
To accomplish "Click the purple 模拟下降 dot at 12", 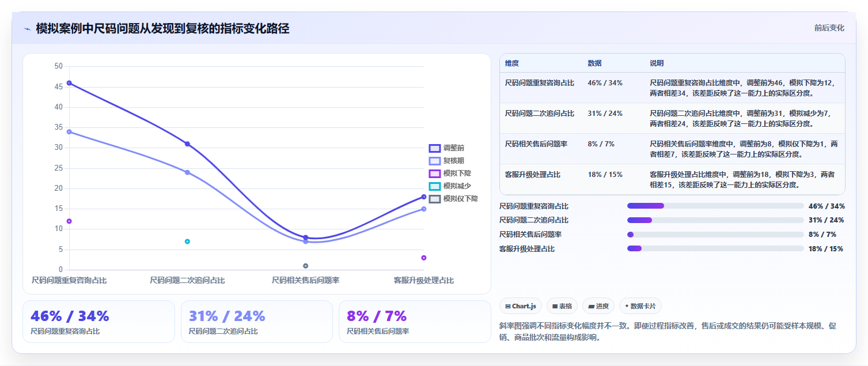I will [x=69, y=221].
